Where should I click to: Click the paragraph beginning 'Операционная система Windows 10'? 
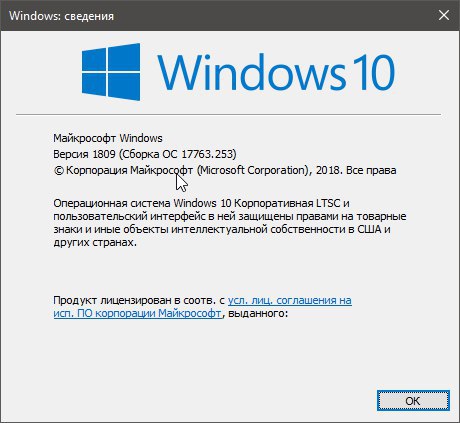click(x=230, y=223)
